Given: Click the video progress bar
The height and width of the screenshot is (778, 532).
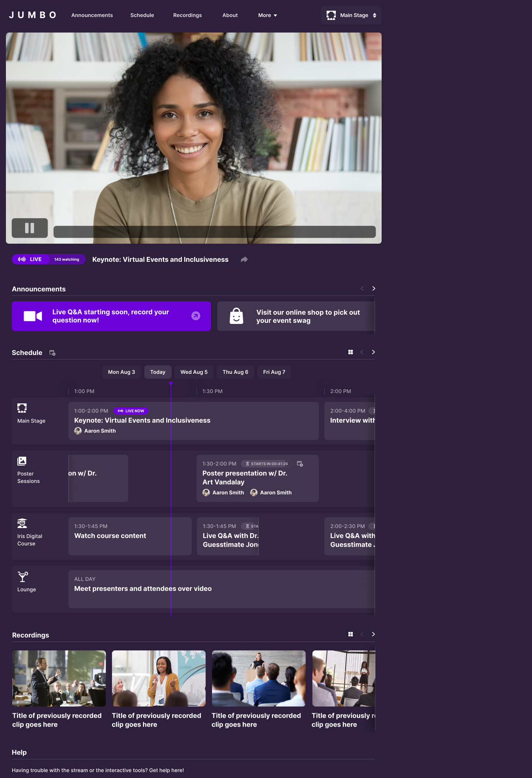Looking at the screenshot, I should [x=214, y=232].
